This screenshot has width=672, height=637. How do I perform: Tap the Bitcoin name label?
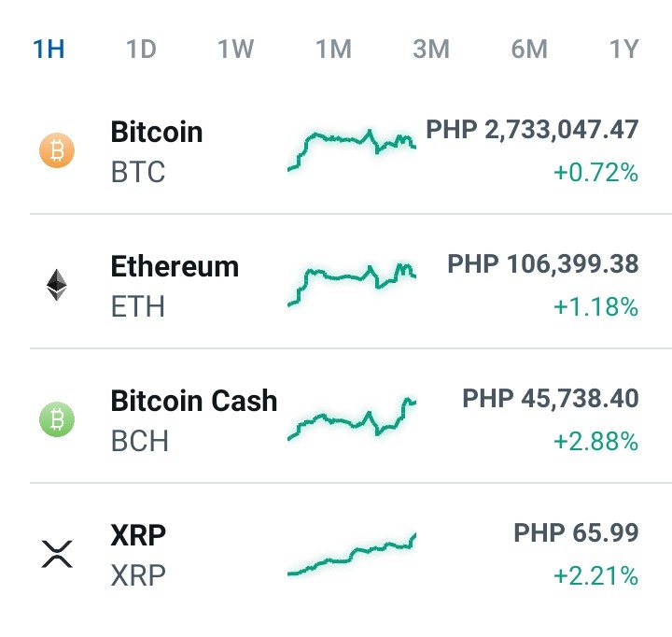pyautogui.click(x=157, y=132)
